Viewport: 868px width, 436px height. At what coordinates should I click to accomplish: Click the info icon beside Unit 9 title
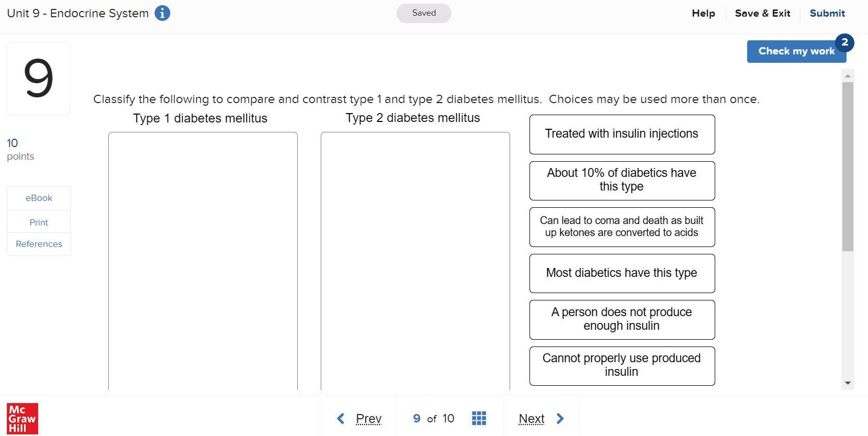(162, 13)
